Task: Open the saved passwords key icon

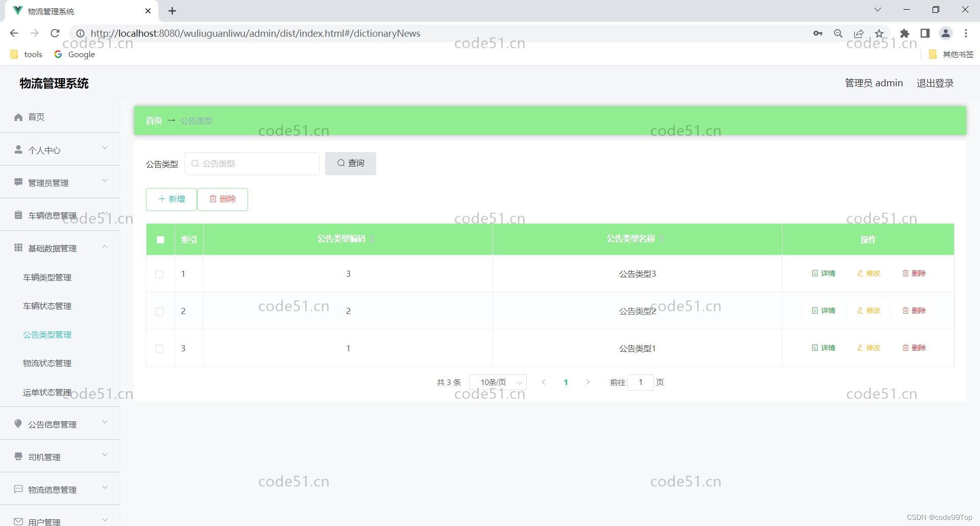Action: pos(818,33)
